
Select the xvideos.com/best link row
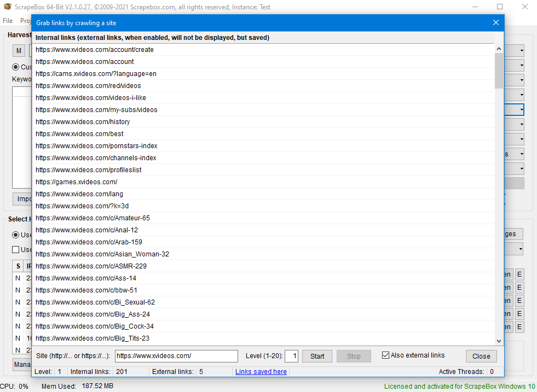click(x=263, y=134)
